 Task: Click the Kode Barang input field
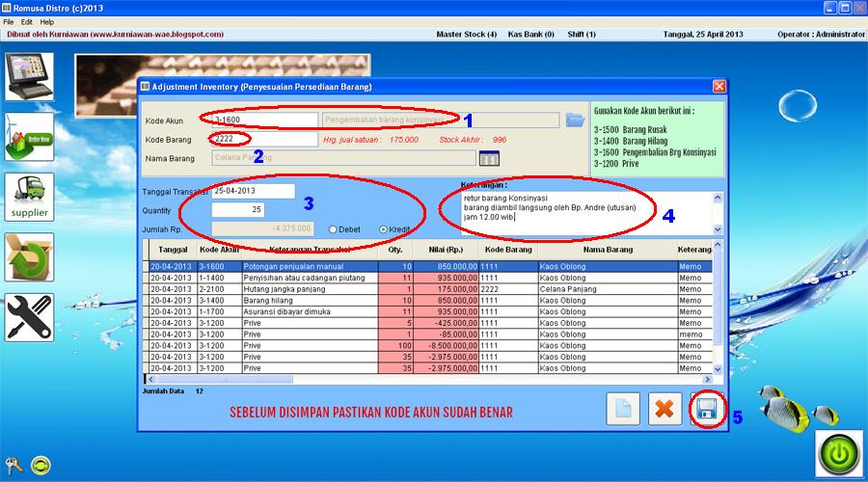(264, 139)
